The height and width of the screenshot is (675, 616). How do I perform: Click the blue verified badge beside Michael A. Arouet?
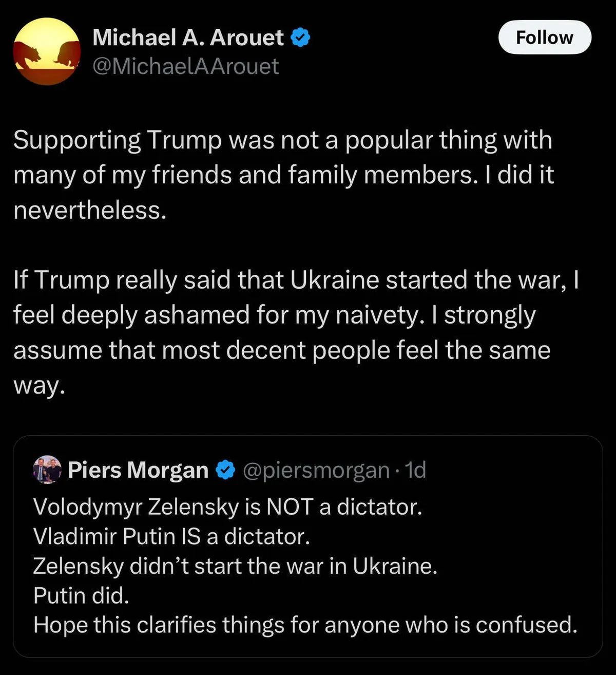[x=301, y=38]
